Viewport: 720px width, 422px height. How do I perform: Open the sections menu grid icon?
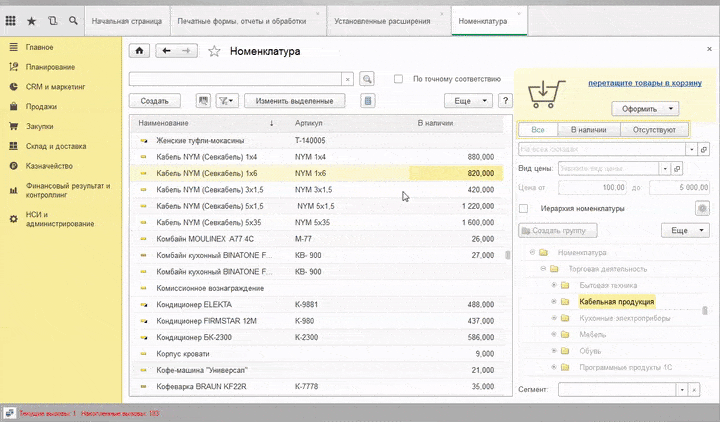coord(10,21)
